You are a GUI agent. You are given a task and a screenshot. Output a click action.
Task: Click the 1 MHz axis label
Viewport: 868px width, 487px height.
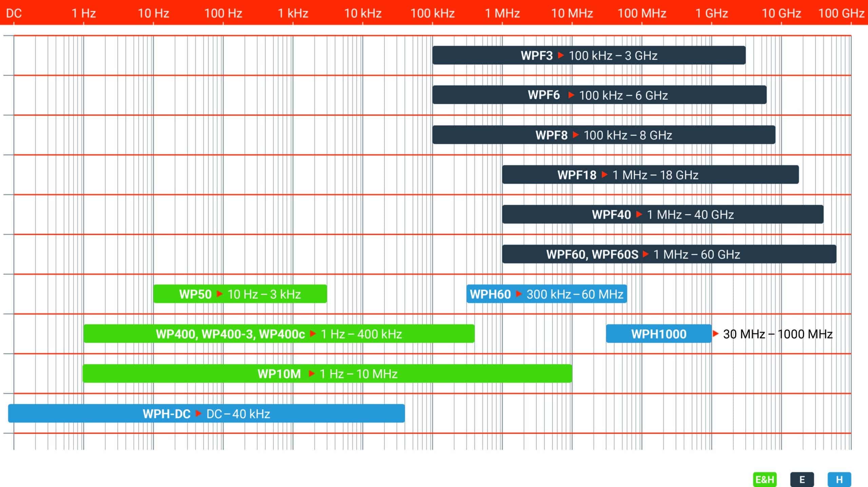502,13
